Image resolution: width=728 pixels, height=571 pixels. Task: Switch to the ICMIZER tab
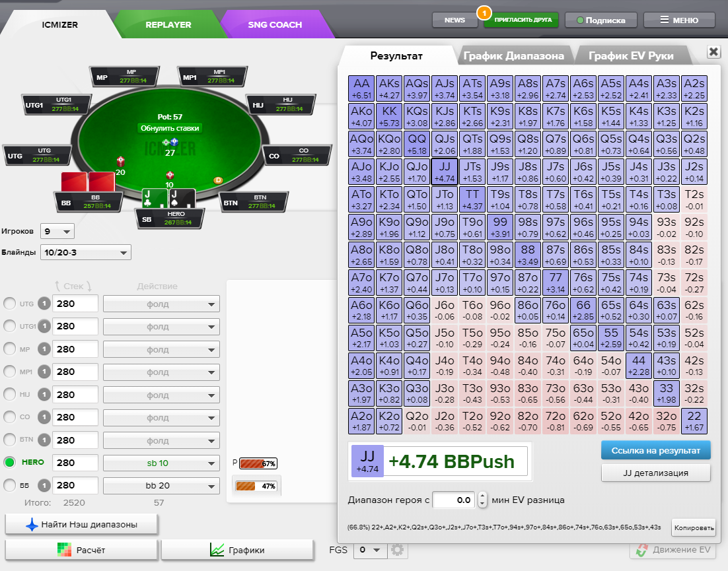[60, 24]
